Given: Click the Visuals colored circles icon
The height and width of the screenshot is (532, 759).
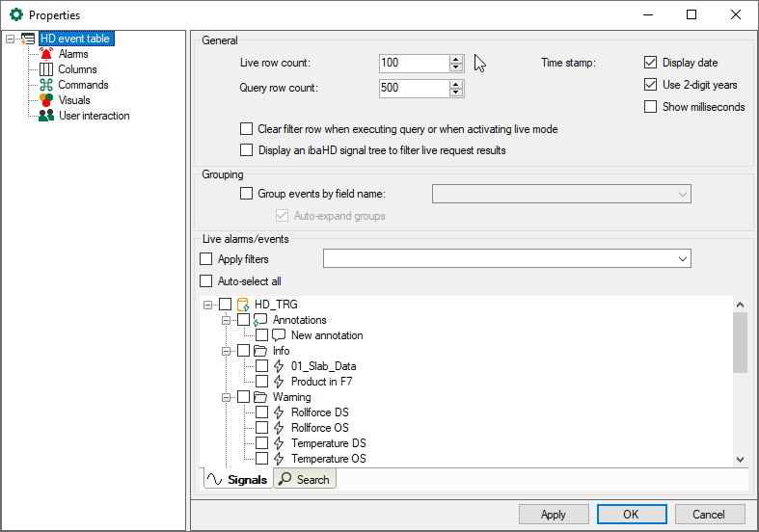Looking at the screenshot, I should click(46, 100).
